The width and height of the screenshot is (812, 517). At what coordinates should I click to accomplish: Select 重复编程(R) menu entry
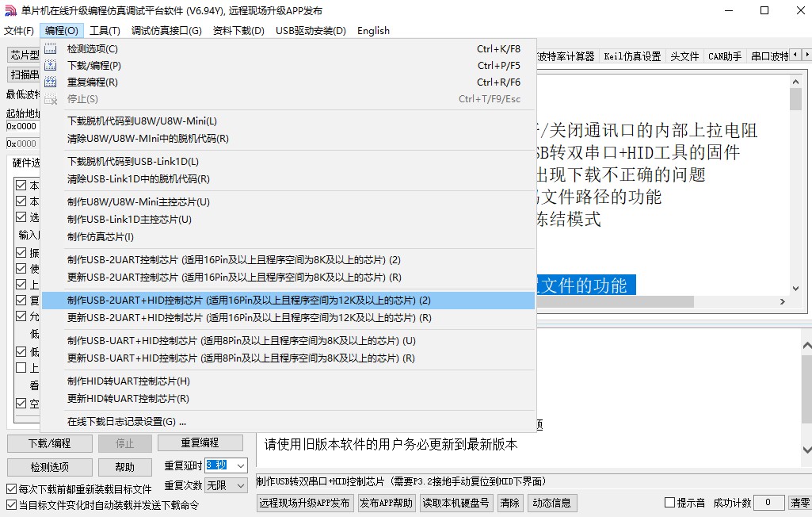[288, 82]
